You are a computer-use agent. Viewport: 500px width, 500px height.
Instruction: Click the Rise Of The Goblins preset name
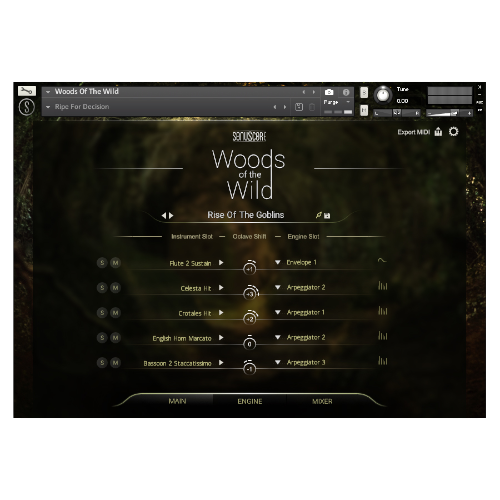point(246,215)
